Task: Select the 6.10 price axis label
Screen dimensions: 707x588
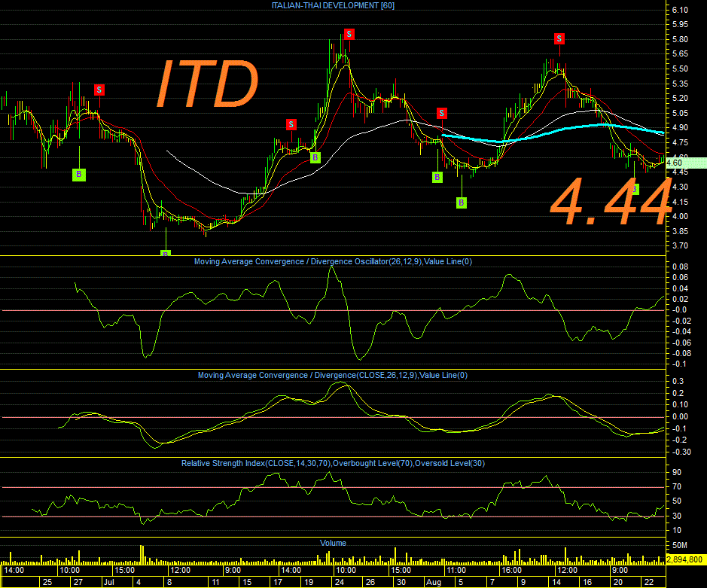Action: click(x=680, y=10)
